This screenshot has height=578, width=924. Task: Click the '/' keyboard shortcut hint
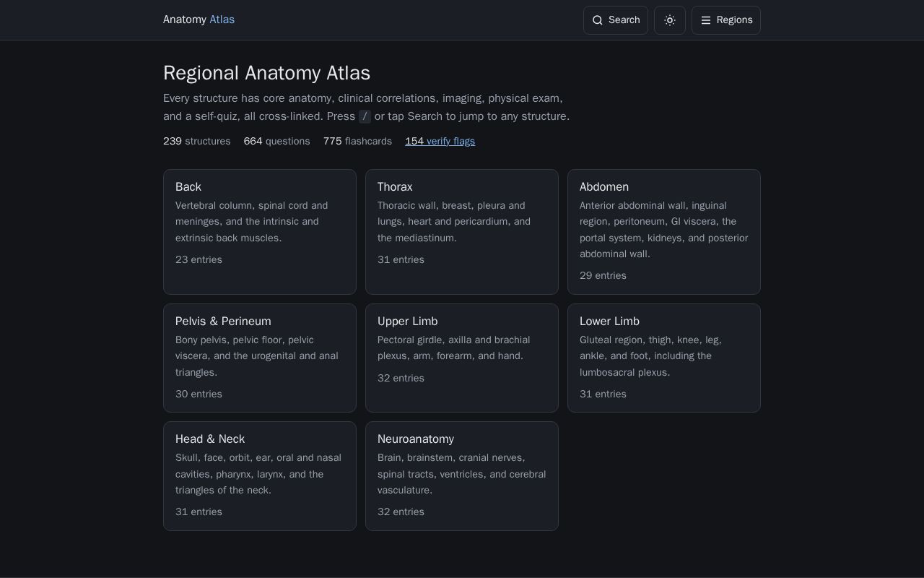(x=365, y=116)
